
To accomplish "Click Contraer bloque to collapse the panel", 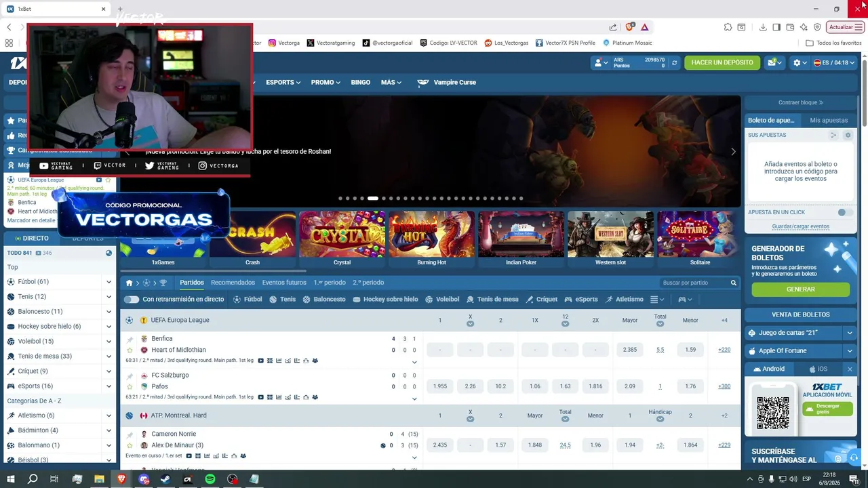I will (801, 103).
